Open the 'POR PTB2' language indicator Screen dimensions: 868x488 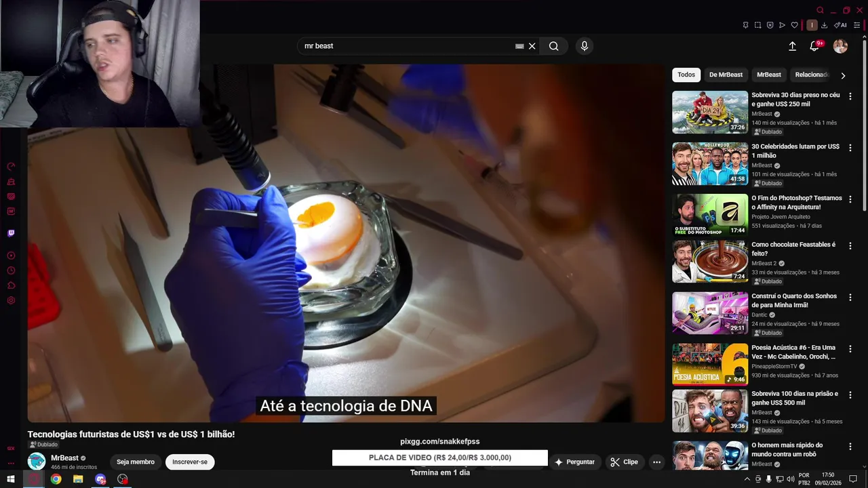click(804, 479)
